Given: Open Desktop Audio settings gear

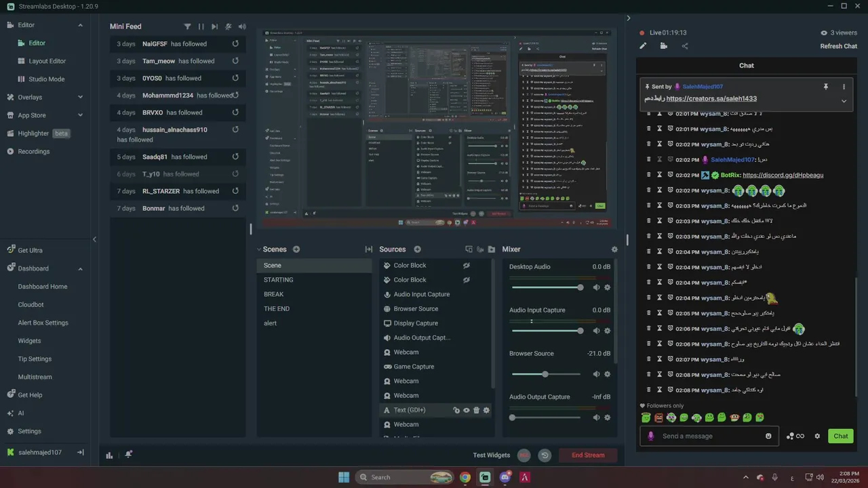Looking at the screenshot, I should click(607, 287).
